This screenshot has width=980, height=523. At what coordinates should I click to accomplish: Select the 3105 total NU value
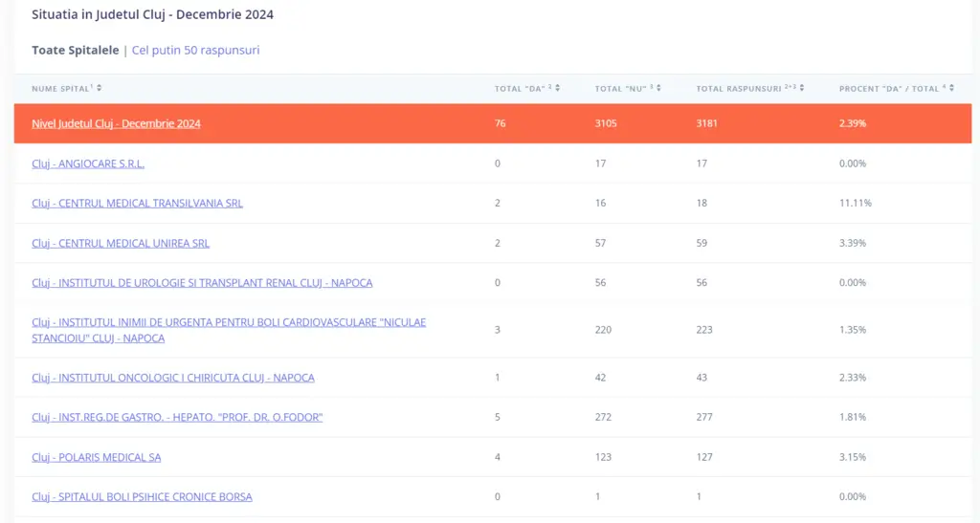pos(606,123)
